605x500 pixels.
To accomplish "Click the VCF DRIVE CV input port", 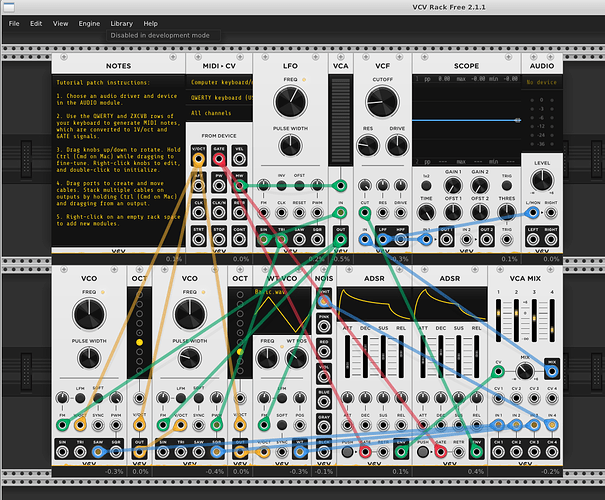I will (x=401, y=213).
